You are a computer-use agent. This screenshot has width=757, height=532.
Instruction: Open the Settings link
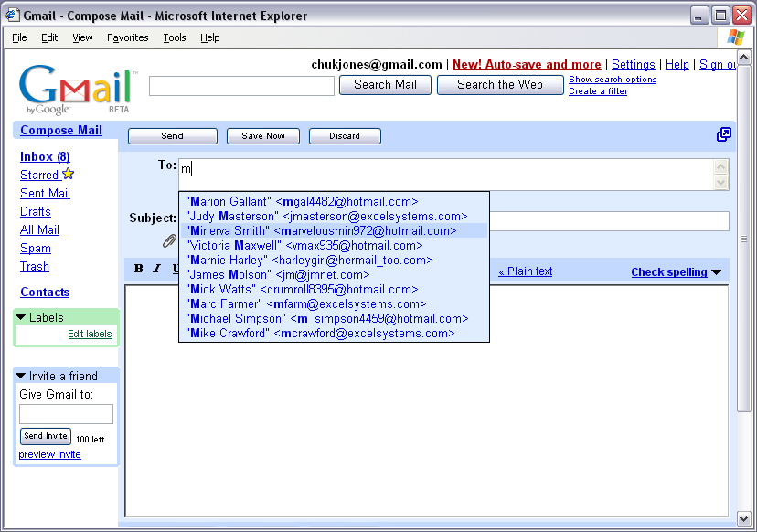tap(633, 65)
